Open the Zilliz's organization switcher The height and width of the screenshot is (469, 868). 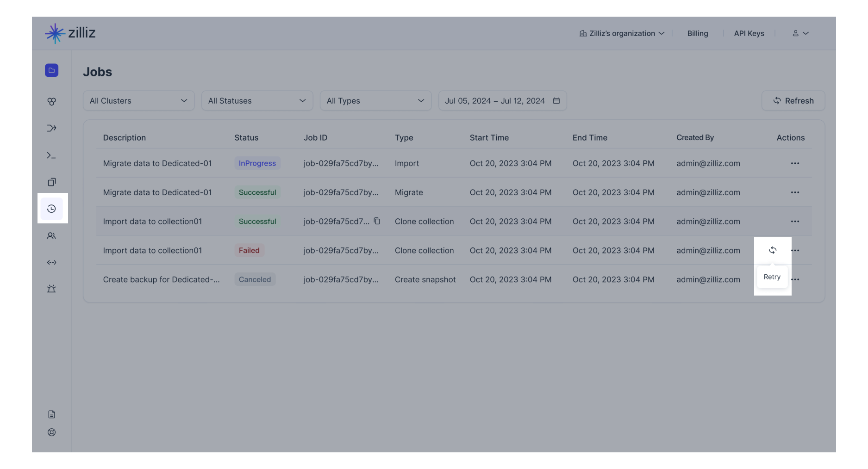tap(622, 33)
